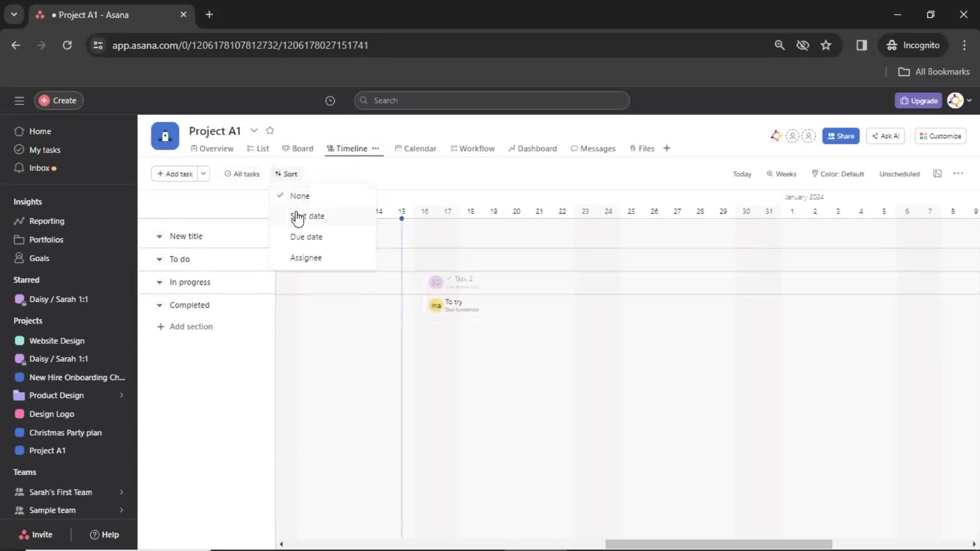This screenshot has height=551, width=980.
Task: Select the None sort option
Action: point(300,195)
